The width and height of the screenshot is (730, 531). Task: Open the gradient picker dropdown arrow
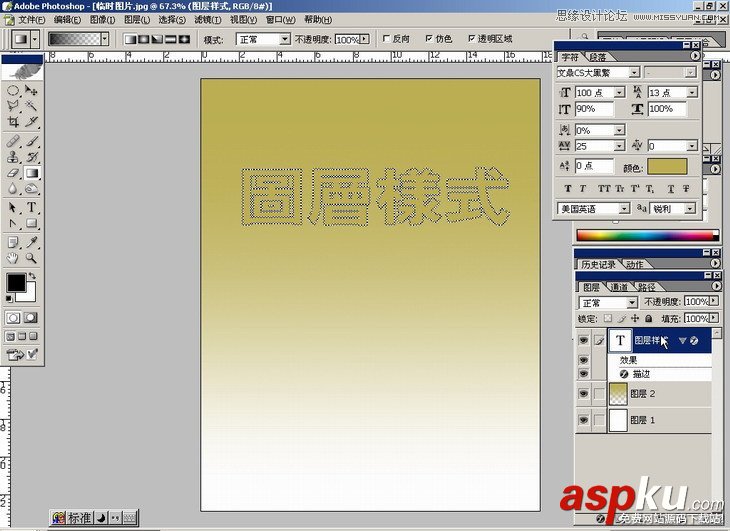105,39
